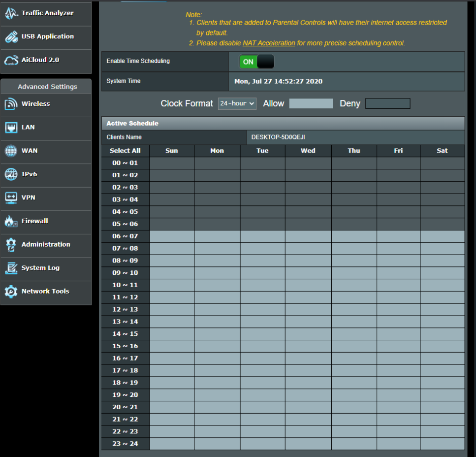Open the Clock Format dropdown

tap(237, 103)
